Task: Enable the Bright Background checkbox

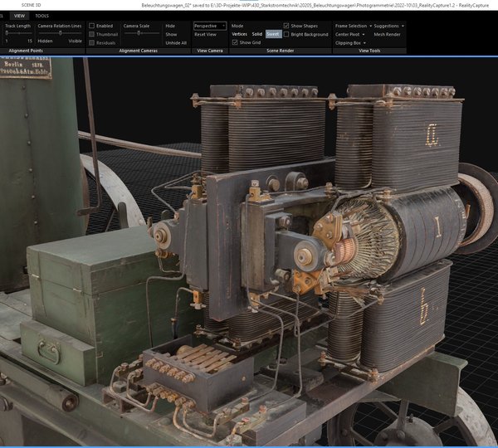Action: coord(286,34)
